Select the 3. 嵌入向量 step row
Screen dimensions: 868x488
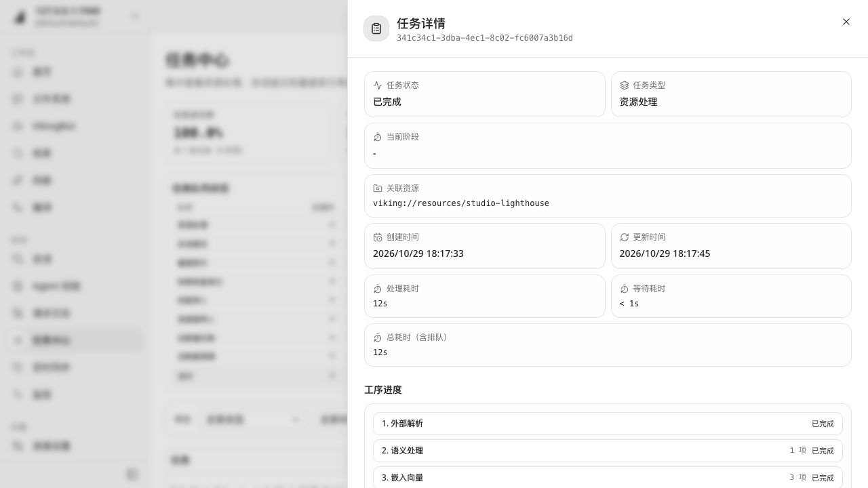click(x=608, y=477)
